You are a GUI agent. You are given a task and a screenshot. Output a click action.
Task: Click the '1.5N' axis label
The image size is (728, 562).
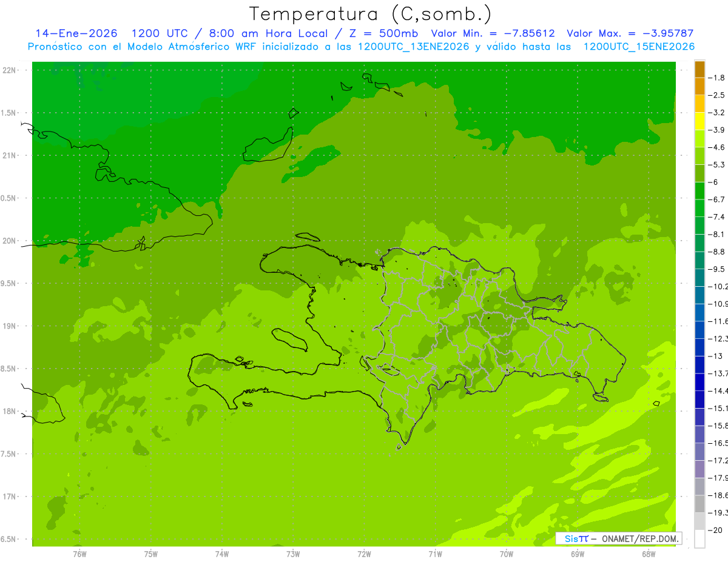point(10,113)
